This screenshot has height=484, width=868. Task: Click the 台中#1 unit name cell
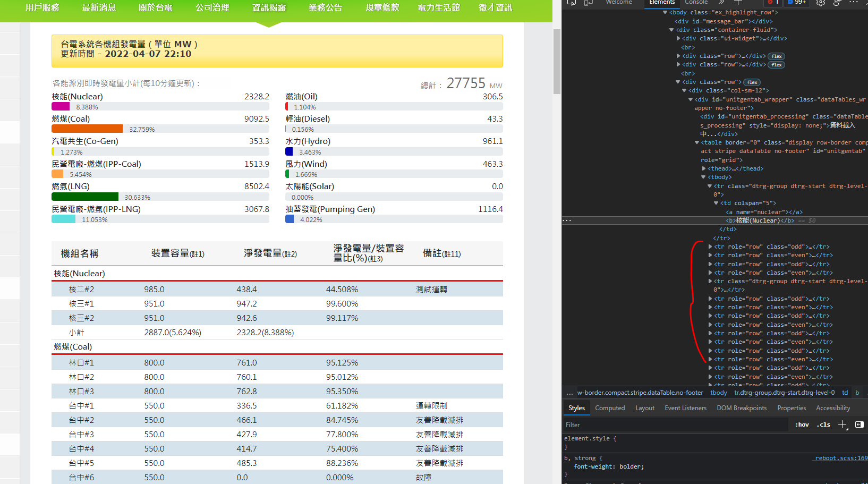click(x=81, y=406)
